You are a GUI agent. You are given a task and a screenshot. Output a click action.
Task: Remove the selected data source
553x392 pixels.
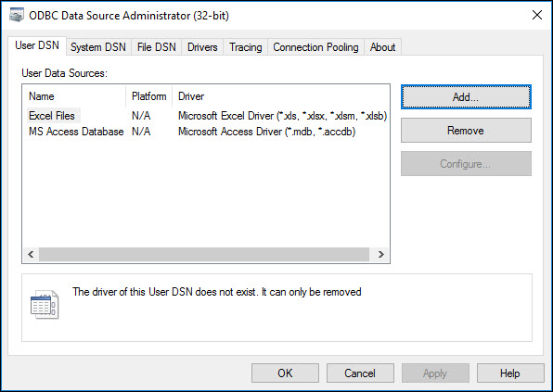point(466,131)
